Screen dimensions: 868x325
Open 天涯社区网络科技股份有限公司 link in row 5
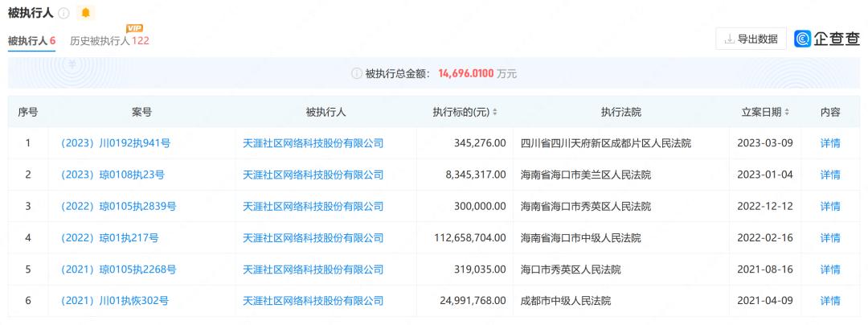(x=313, y=269)
